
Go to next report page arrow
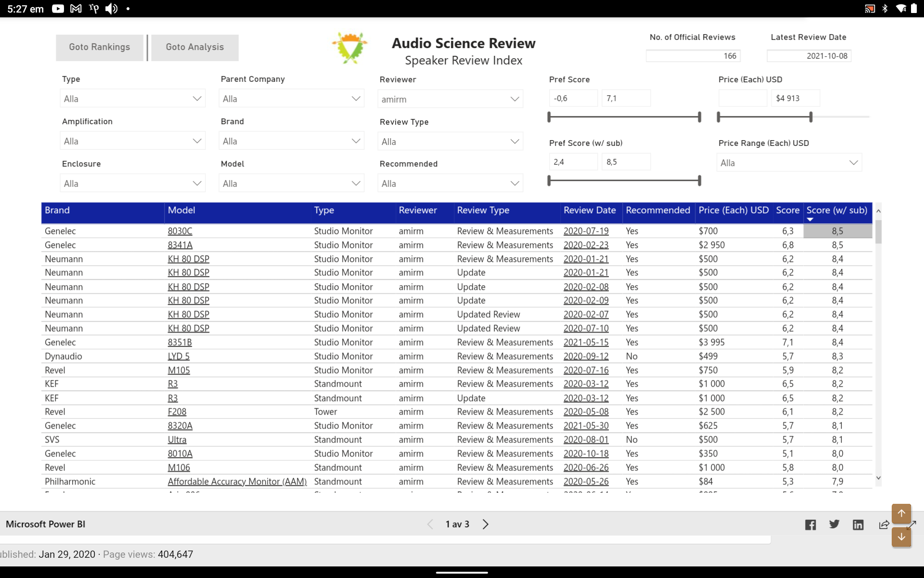(x=486, y=524)
